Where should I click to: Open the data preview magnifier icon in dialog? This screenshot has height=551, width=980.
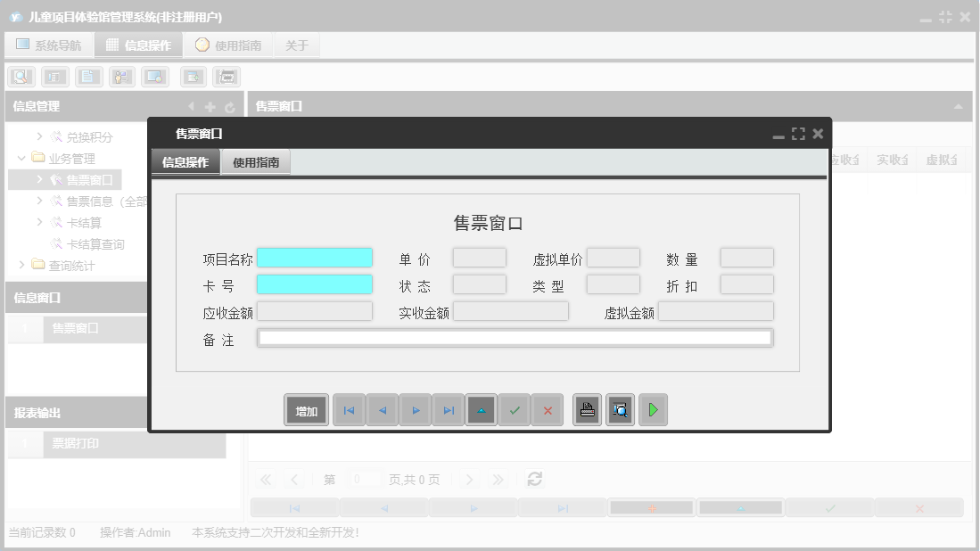point(620,409)
